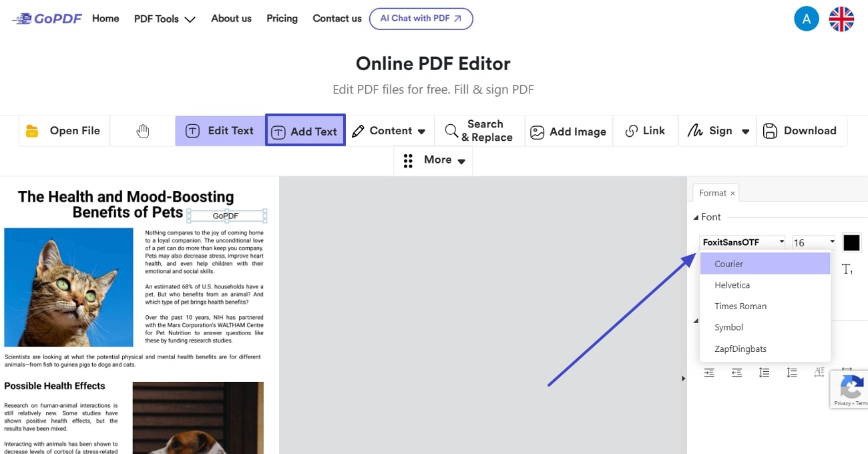Viewport: 868px width, 454px height.
Task: Click the increase indent icon
Action: click(x=709, y=373)
